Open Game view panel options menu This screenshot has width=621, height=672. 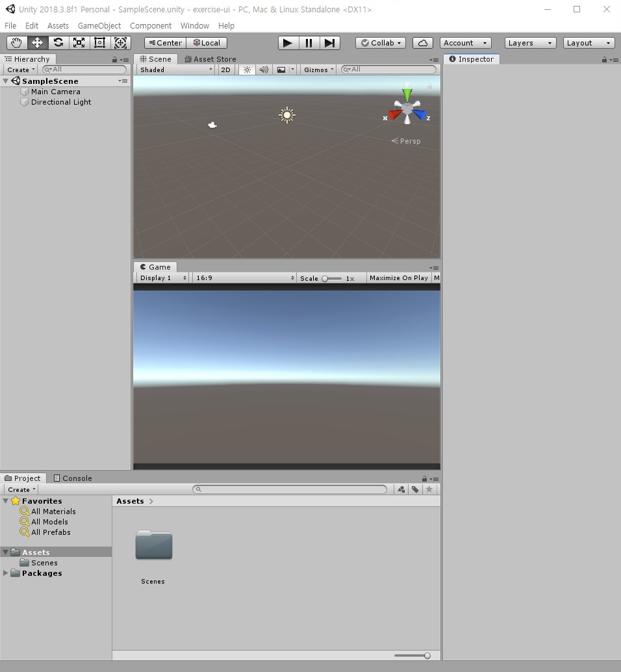coord(434,268)
